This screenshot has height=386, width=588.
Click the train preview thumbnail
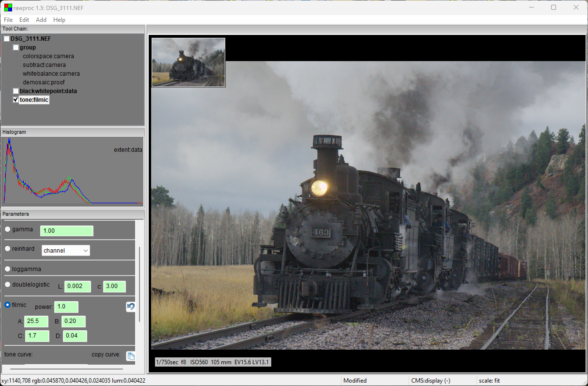[x=188, y=62]
